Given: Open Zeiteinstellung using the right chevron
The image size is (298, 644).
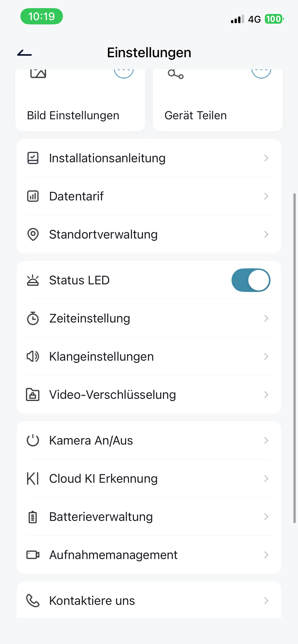Looking at the screenshot, I should [266, 318].
